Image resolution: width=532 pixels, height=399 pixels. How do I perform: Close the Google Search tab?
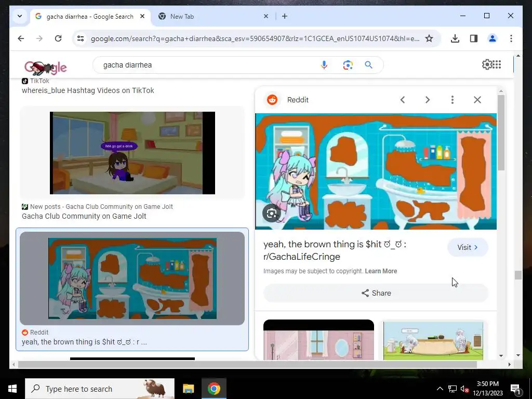pos(142,16)
